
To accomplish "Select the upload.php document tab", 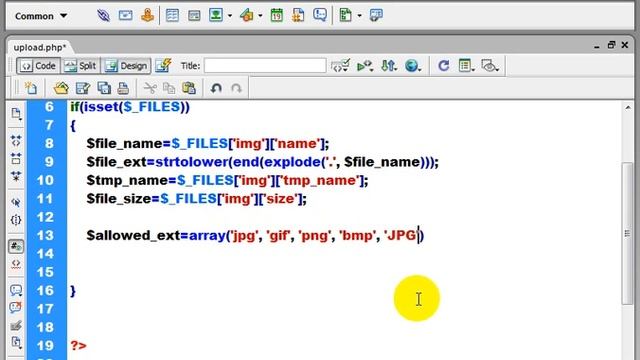I will click(40, 47).
